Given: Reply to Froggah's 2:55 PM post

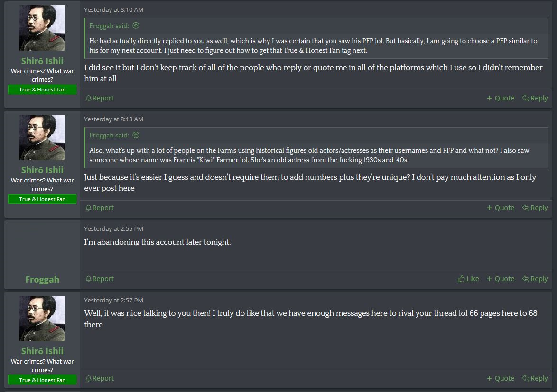Looking at the screenshot, I should [535, 279].
